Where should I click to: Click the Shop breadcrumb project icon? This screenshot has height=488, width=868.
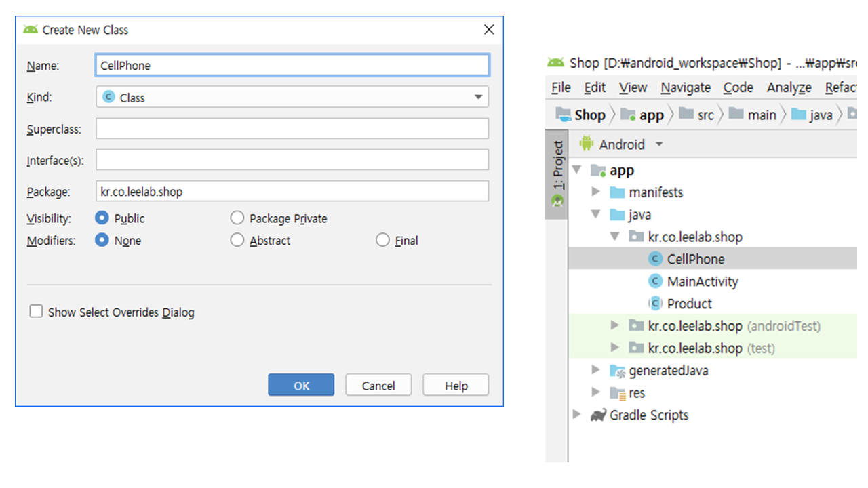pos(563,115)
